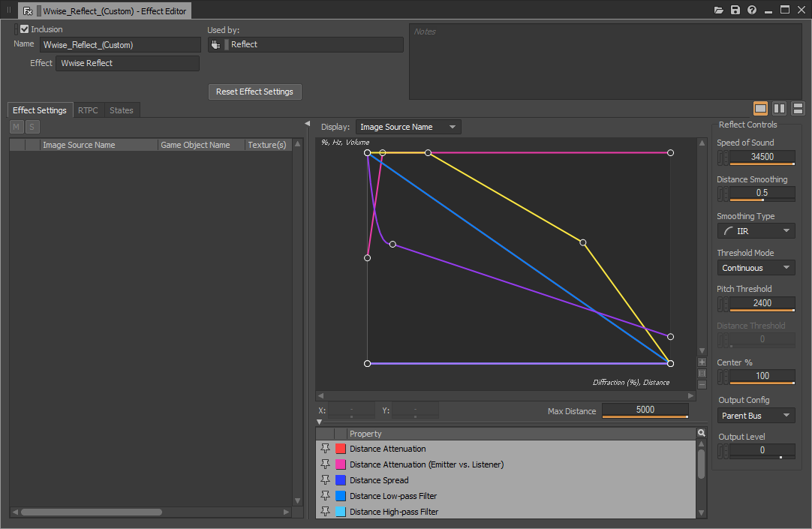Switch to the single-panel layout view
This screenshot has width=812, height=529.
(x=760, y=108)
